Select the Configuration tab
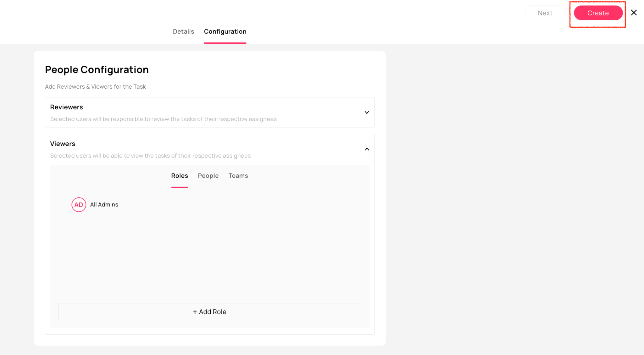 [225, 31]
